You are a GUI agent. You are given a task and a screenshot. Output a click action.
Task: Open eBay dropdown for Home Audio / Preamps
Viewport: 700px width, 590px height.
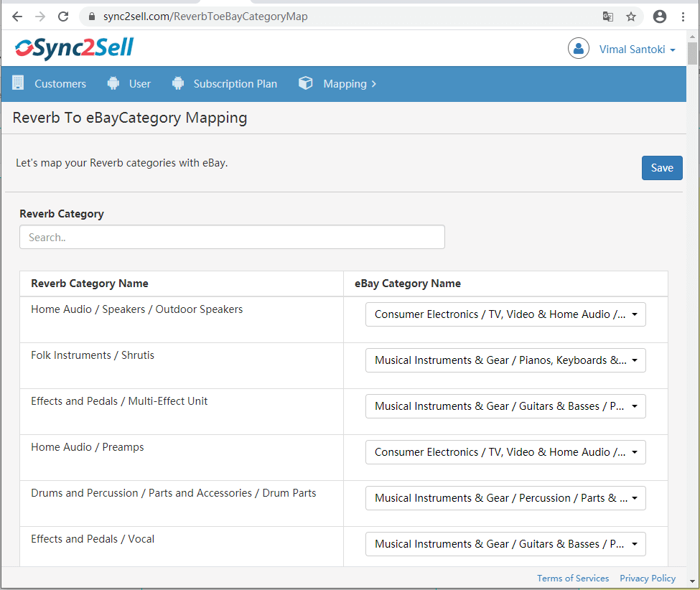pyautogui.click(x=505, y=452)
